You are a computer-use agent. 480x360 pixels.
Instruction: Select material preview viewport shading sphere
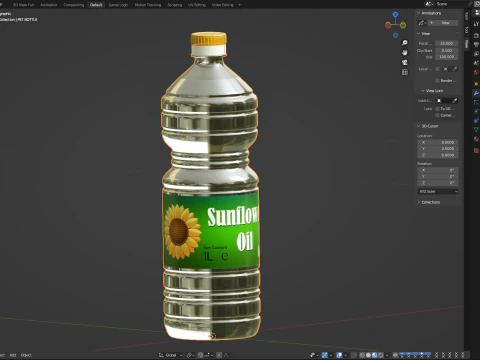(x=375, y=355)
